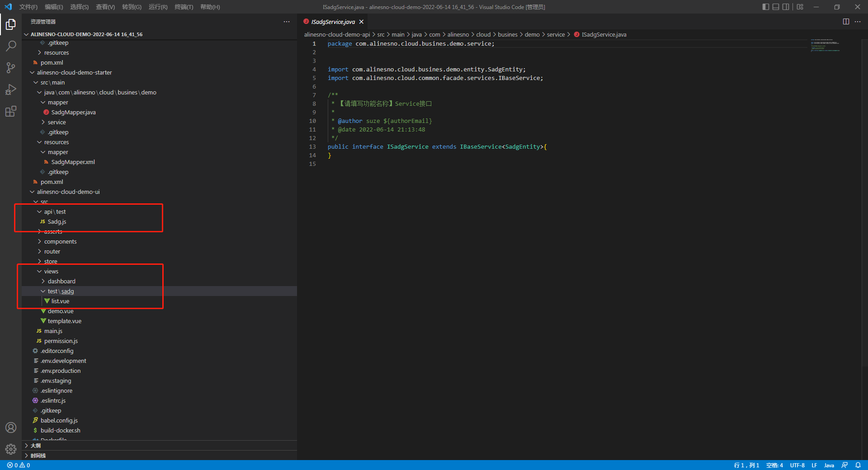Viewport: 868px width, 470px height.
Task: Select the ISadgService.java editor tab
Action: 333,22
